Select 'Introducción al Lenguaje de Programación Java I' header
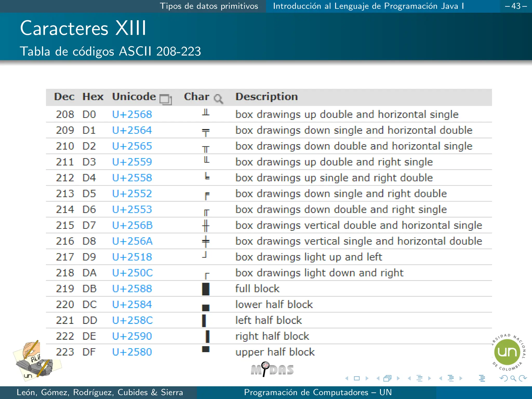Screen dimensions: 532x399 tap(368, 6)
